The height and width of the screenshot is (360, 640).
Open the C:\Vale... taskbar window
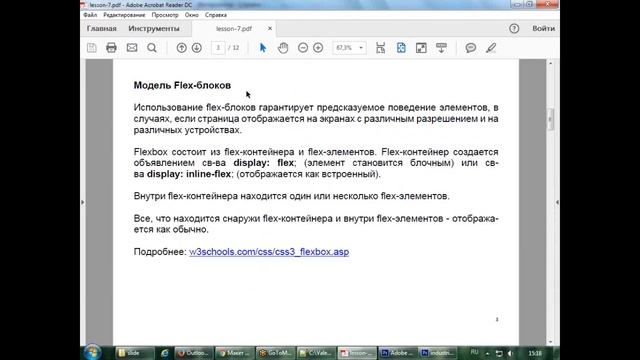click(316, 353)
